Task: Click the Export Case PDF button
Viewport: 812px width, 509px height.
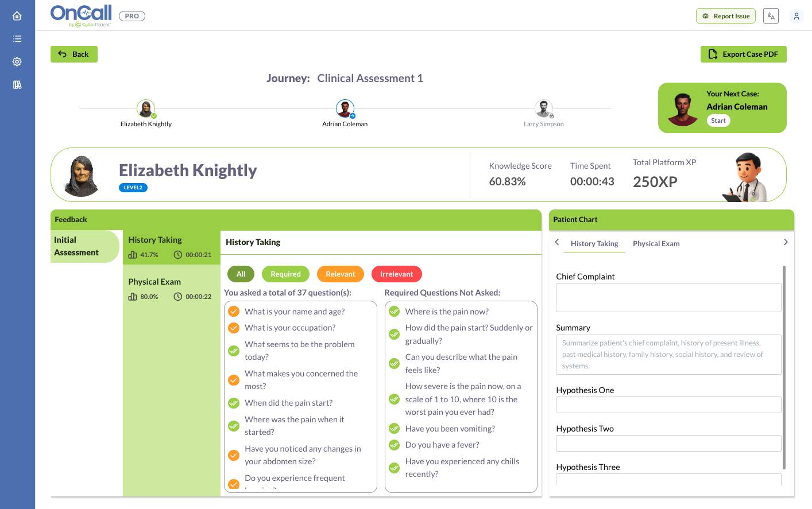Action: point(744,55)
